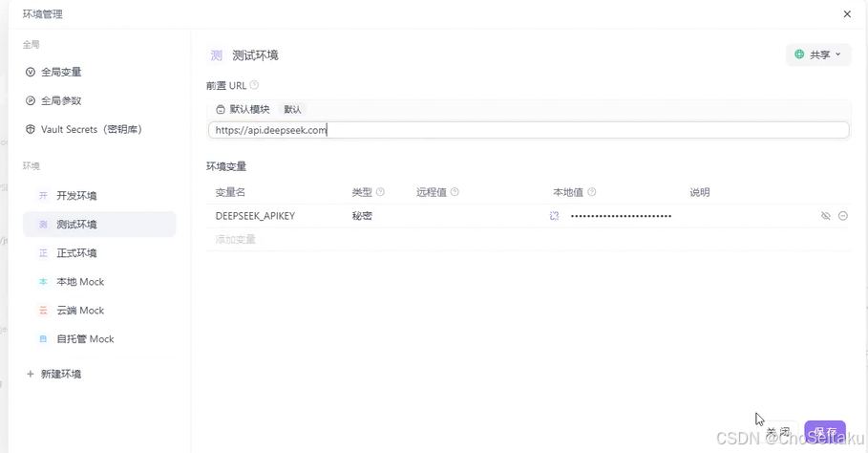This screenshot has height=453, width=868.
Task: Click the base URL input field
Action: (x=529, y=130)
